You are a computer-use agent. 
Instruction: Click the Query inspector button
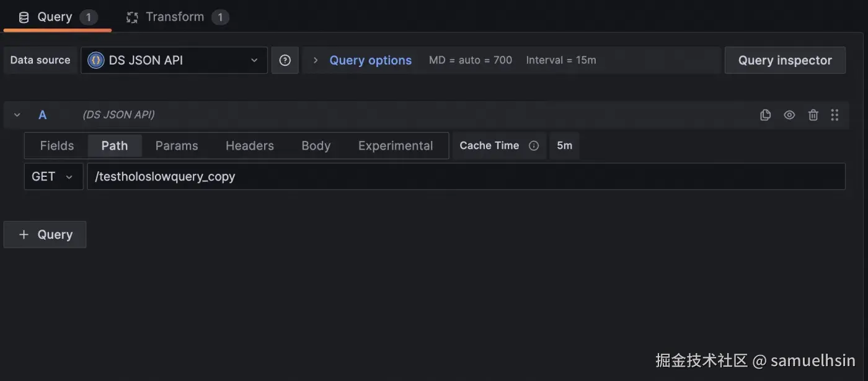pos(784,60)
